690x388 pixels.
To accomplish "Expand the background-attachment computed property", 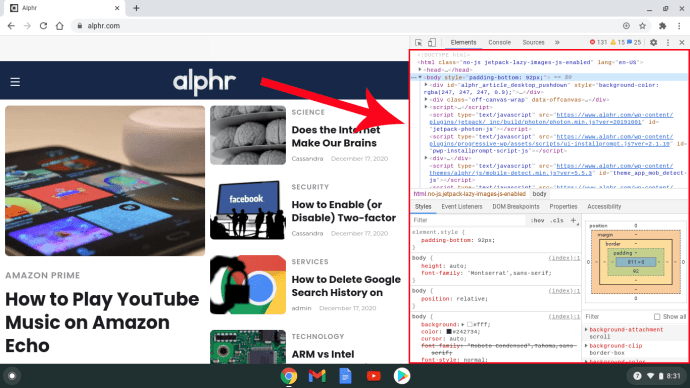I will click(586, 329).
